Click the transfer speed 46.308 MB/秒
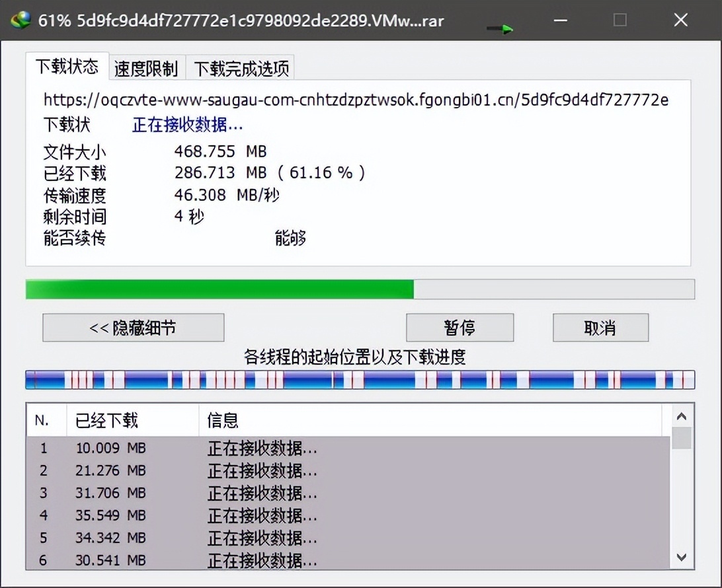The height and width of the screenshot is (588, 722). (227, 195)
